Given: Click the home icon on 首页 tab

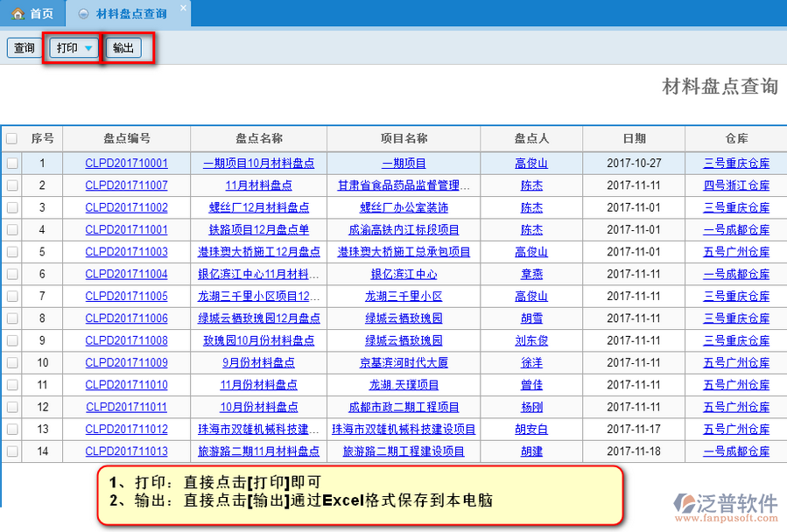Looking at the screenshot, I should 18,14.
